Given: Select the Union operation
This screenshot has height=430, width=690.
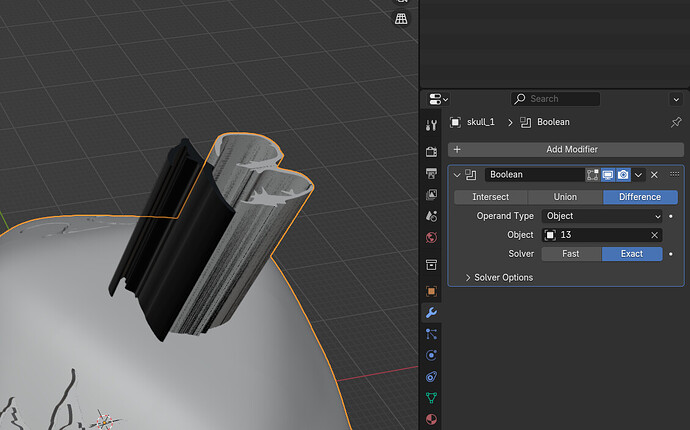Looking at the screenshot, I should 565,197.
